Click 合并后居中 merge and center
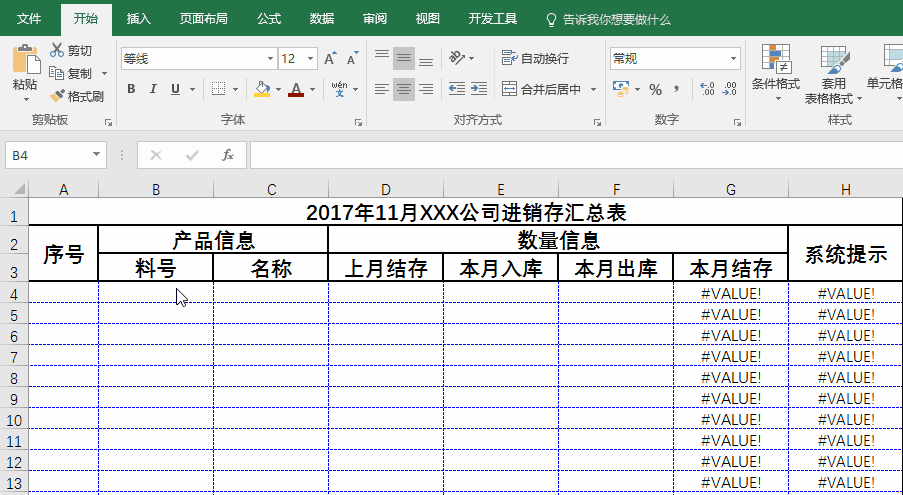 542,89
